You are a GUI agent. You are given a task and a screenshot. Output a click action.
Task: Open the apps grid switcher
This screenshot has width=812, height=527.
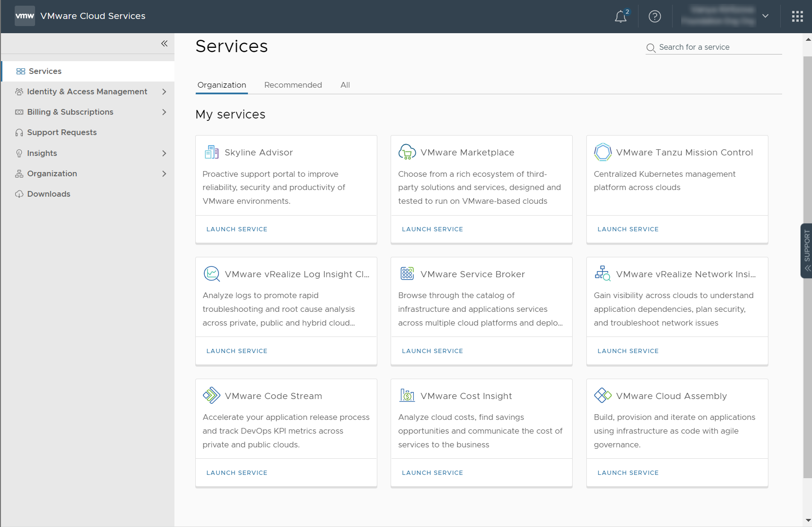pos(797,17)
